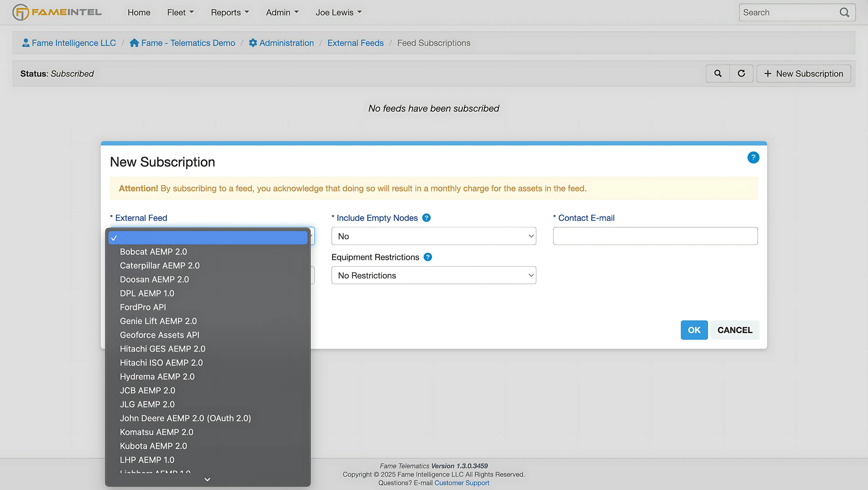Viewport: 868px width, 490px height.
Task: Click the refresh feeds icon button
Action: [x=741, y=74]
